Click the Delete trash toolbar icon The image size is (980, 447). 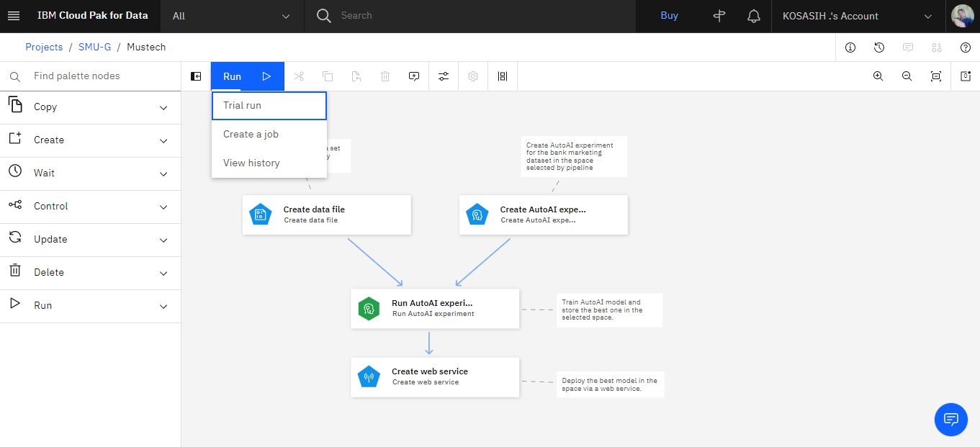(385, 76)
